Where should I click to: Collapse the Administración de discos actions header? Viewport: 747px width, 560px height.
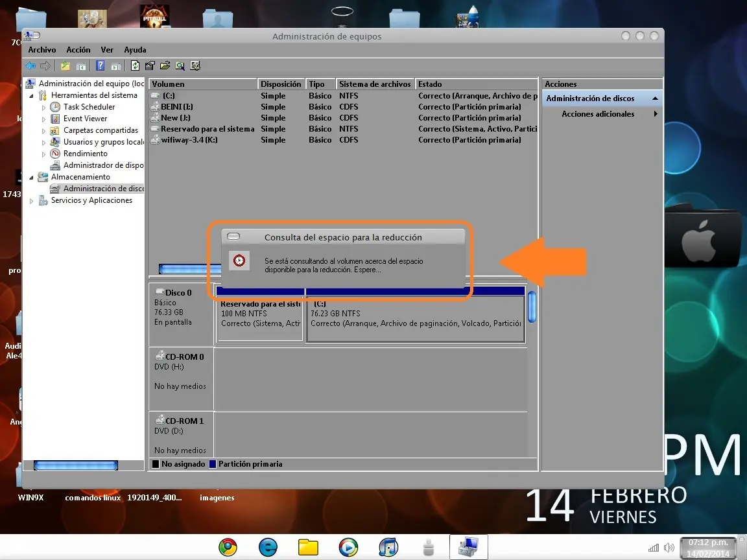pyautogui.click(x=655, y=98)
